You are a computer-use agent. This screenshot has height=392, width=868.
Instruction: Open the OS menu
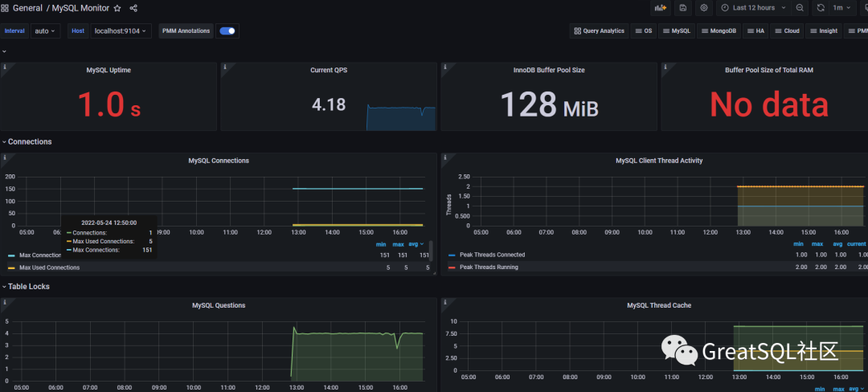click(x=643, y=31)
